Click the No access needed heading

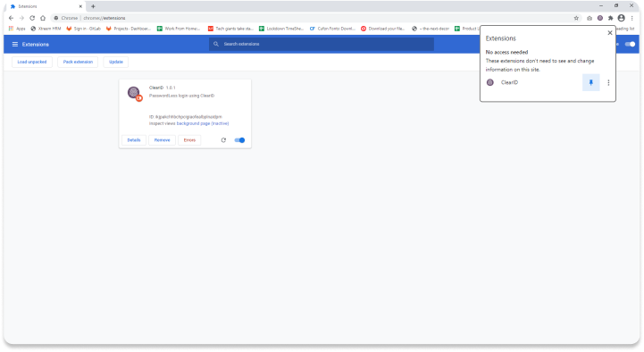coord(506,52)
